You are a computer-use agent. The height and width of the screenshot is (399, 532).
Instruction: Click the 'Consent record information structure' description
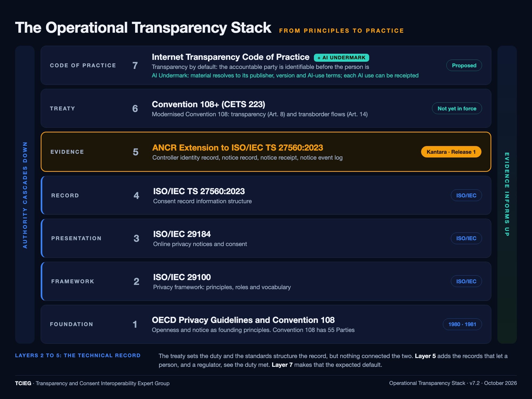tap(202, 201)
